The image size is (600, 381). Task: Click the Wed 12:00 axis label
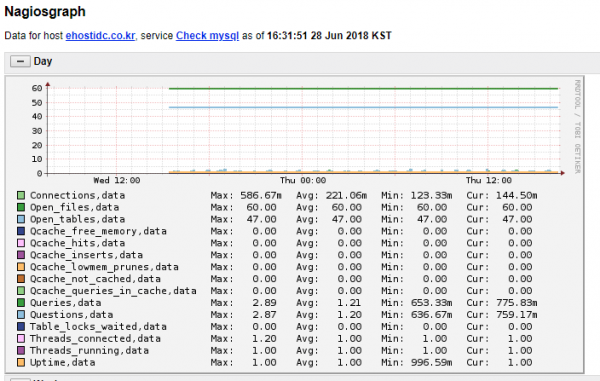point(117,181)
